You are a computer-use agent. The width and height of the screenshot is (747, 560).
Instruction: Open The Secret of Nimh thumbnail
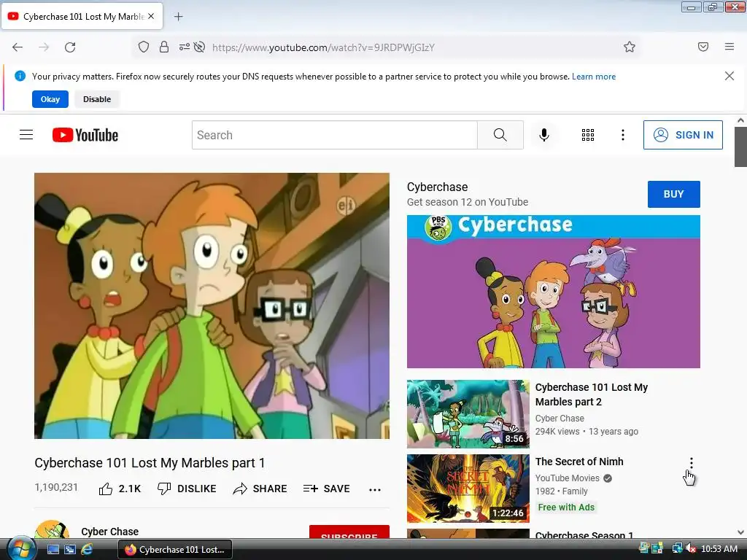[468, 488]
